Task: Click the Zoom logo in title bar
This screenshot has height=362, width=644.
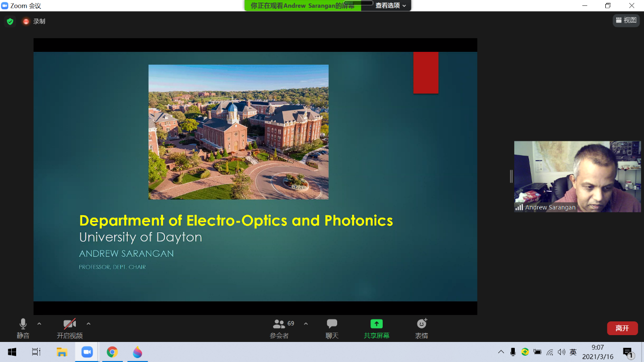Action: (5, 6)
